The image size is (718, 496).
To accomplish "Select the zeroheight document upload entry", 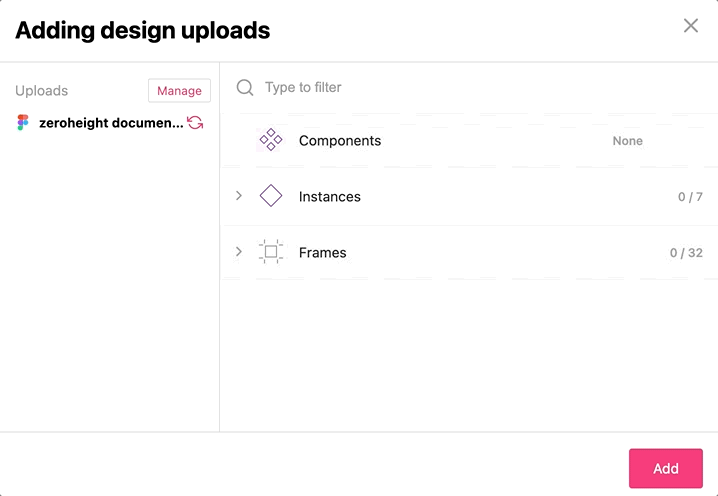I will [x=111, y=123].
